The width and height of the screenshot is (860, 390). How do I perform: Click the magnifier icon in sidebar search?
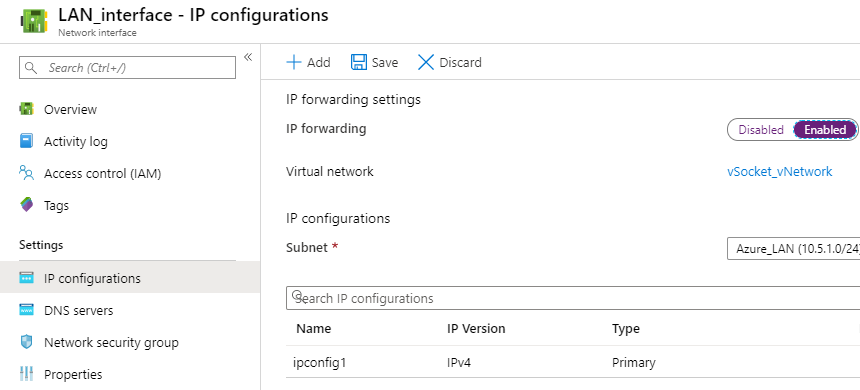(32, 67)
